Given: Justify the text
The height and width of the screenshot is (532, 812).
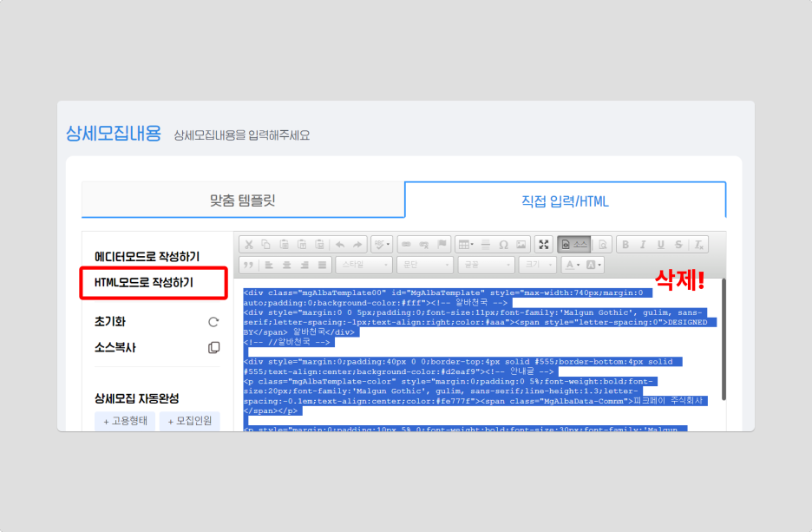Looking at the screenshot, I should point(322,265).
